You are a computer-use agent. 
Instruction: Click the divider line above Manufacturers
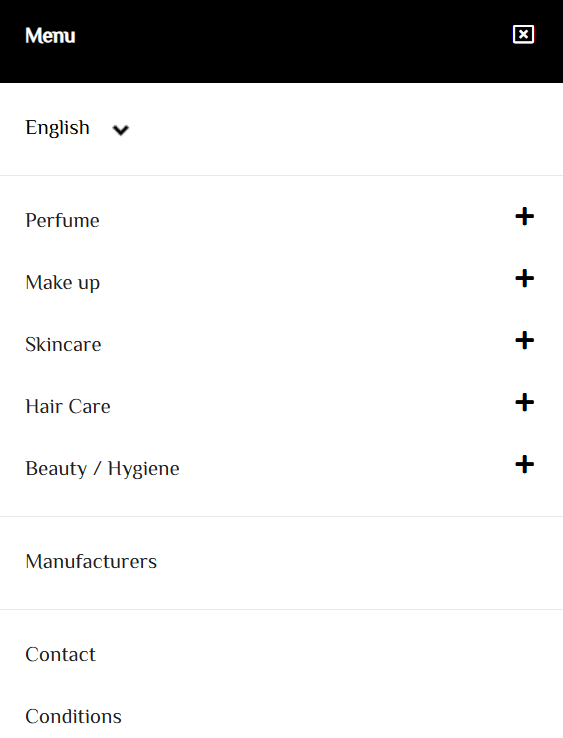pyautogui.click(x=282, y=516)
